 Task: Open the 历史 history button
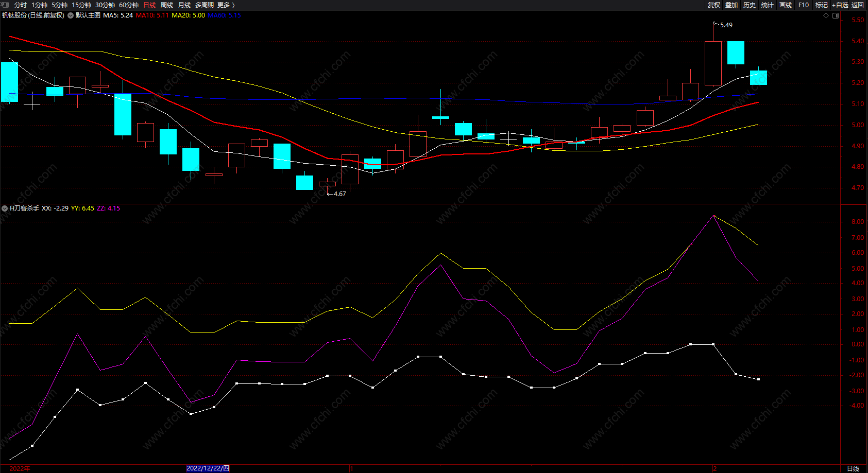[x=750, y=5]
